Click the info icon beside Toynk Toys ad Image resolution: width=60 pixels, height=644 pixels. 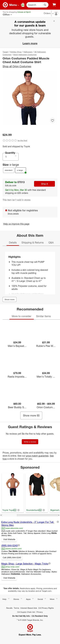pyautogui.click(x=18, y=510)
